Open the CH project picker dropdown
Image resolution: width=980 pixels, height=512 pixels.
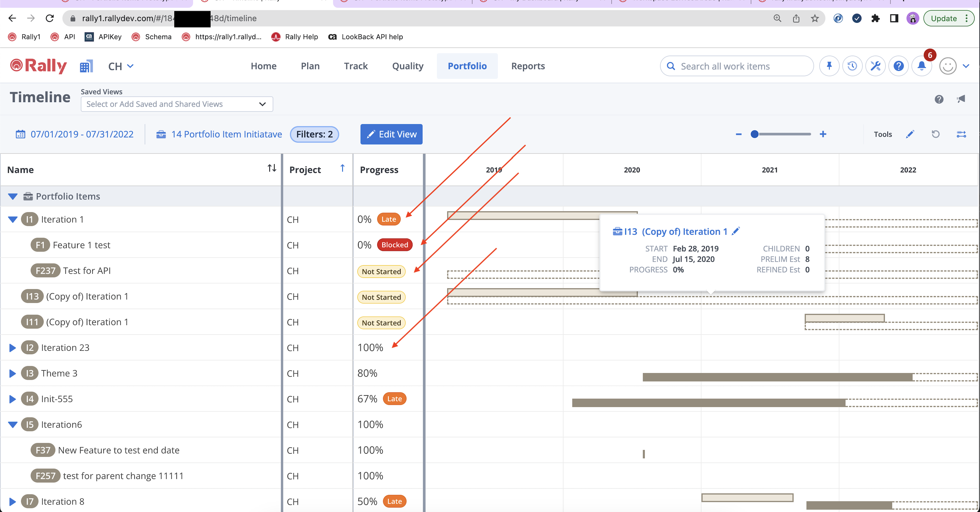121,66
